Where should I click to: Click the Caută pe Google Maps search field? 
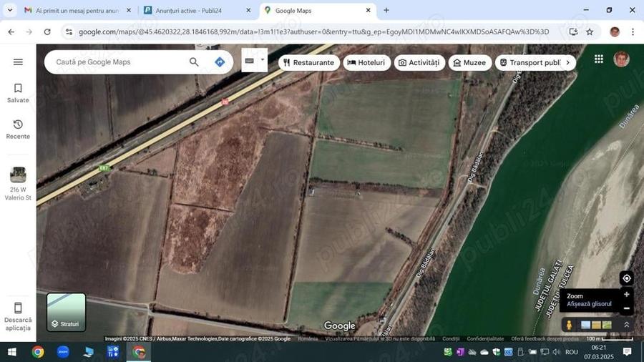(x=119, y=62)
